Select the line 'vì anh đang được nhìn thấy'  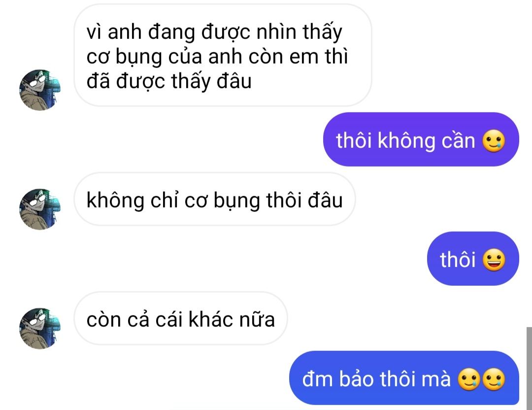pyautogui.click(x=214, y=33)
